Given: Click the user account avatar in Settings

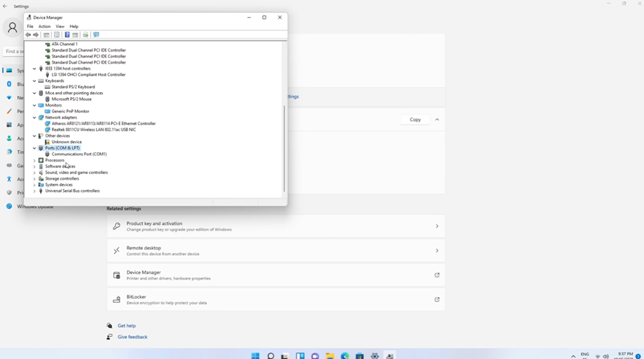Looking at the screenshot, I should point(12,28).
